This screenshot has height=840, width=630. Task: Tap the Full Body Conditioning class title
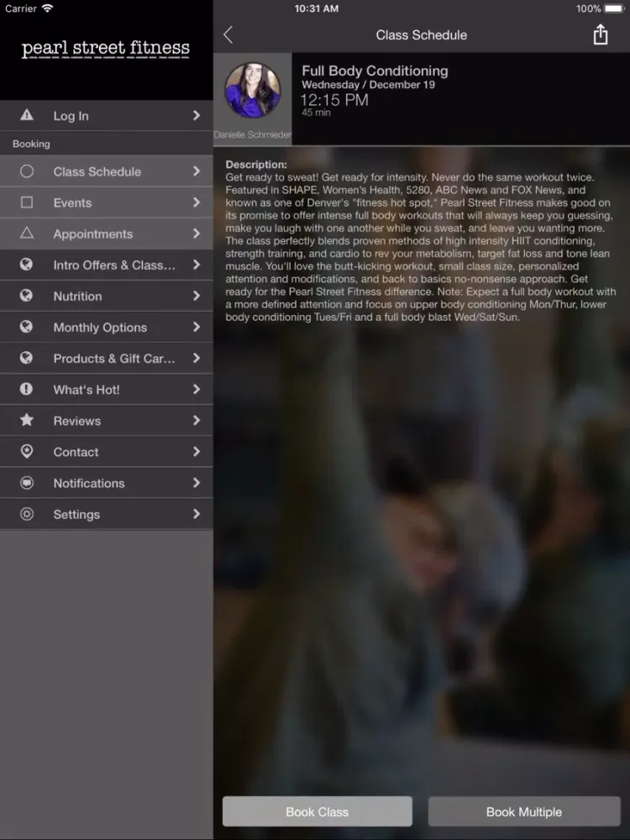coord(375,71)
